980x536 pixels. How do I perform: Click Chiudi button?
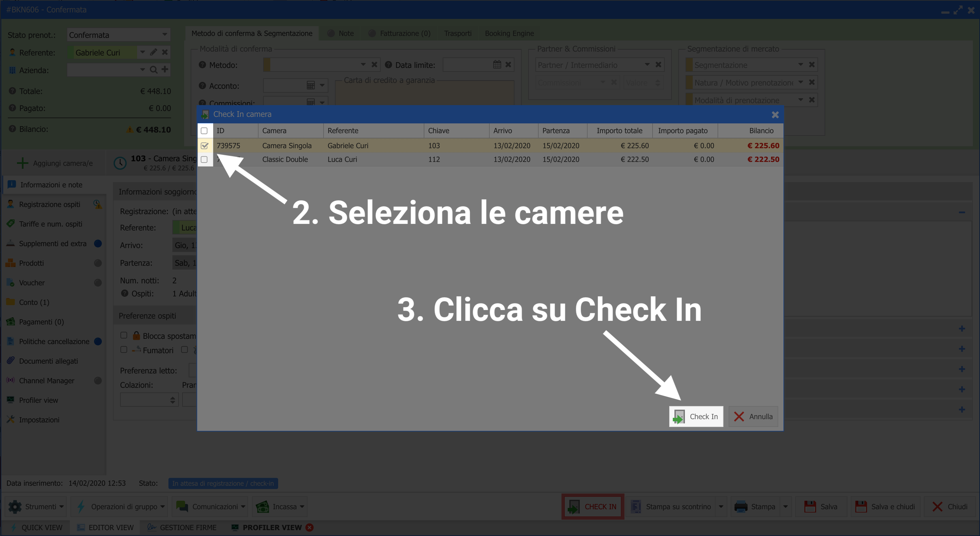(950, 506)
